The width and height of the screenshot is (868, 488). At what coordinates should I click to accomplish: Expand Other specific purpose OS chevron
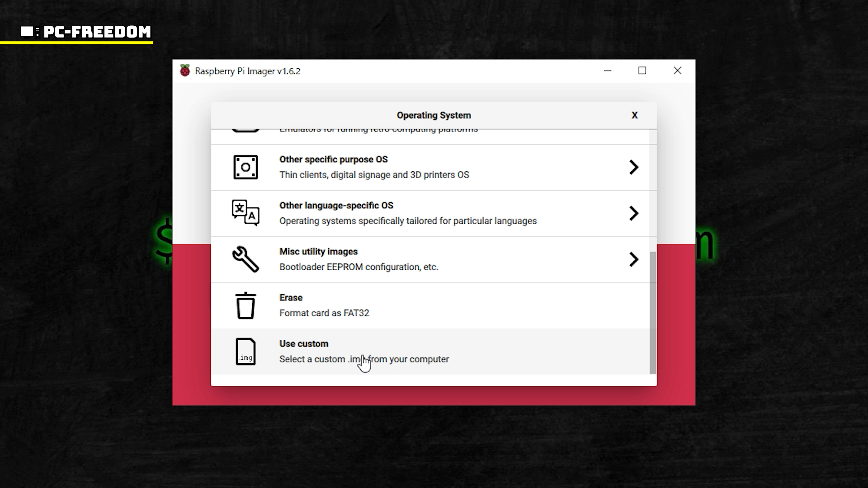[634, 167]
